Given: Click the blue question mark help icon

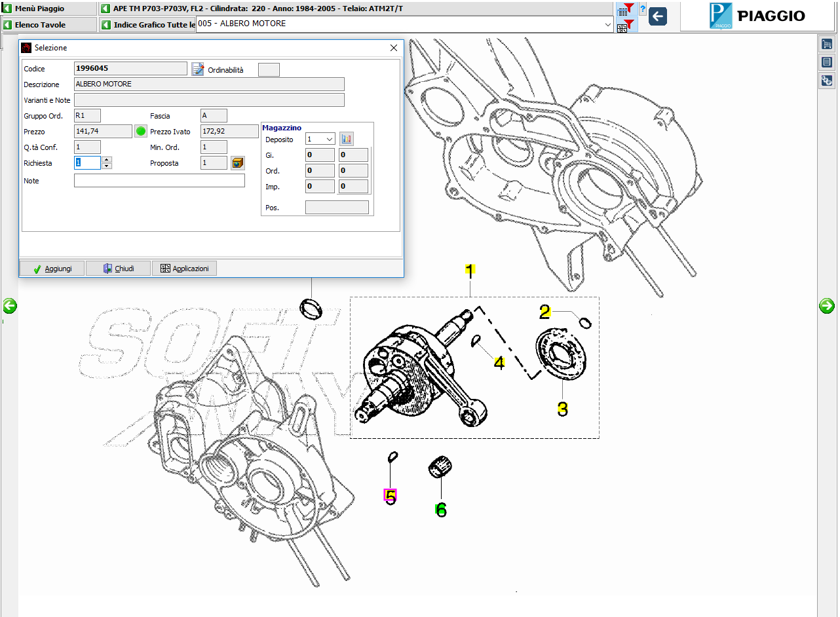Looking at the screenshot, I should pos(643,10).
